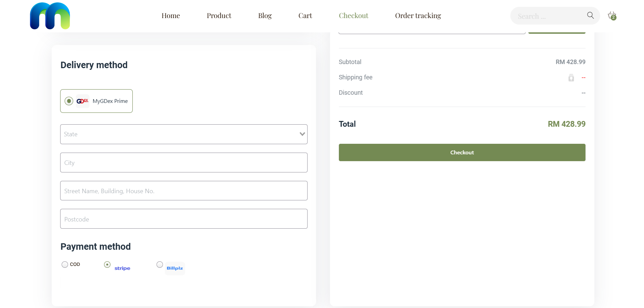Image resolution: width=644 pixels, height=308 pixels.
Task: Click the Street Name address field
Action: click(x=184, y=191)
